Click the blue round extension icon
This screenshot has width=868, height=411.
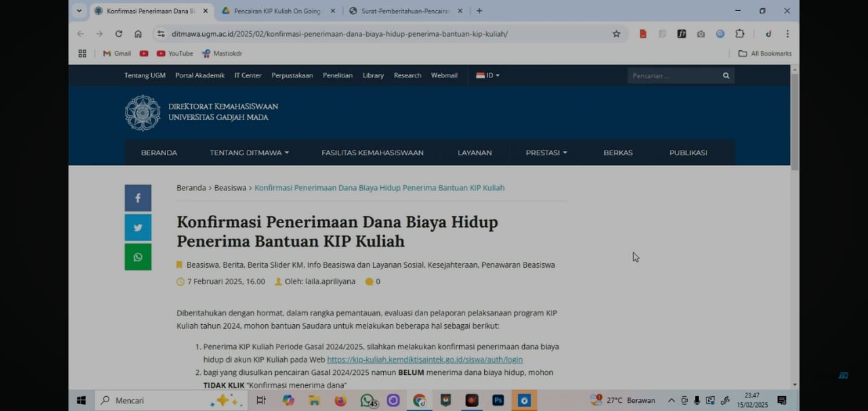click(x=720, y=34)
